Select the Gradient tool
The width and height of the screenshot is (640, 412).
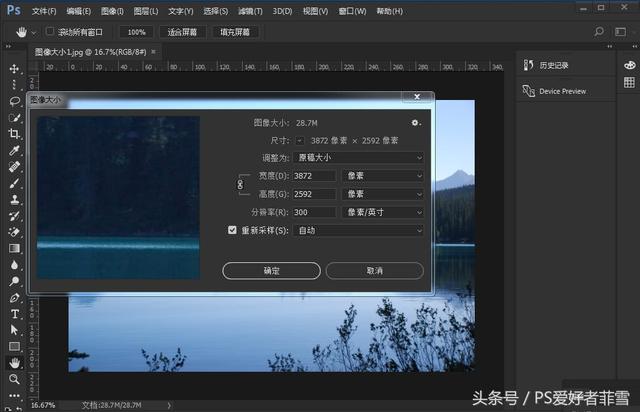(x=14, y=248)
